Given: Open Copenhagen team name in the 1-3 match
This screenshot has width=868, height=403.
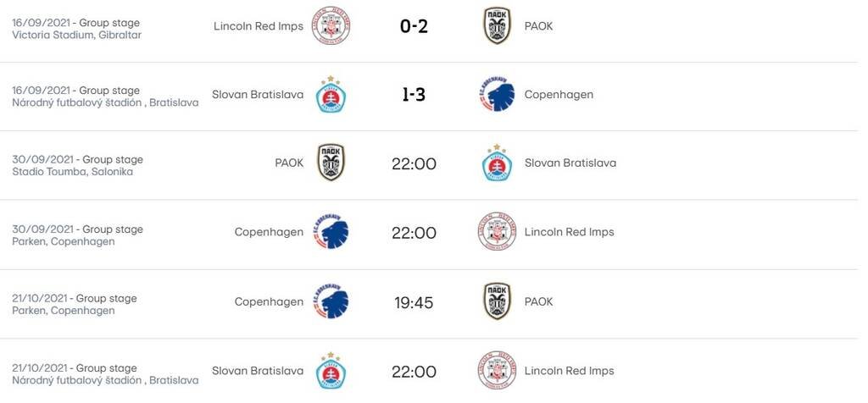Looking at the screenshot, I should (x=559, y=95).
